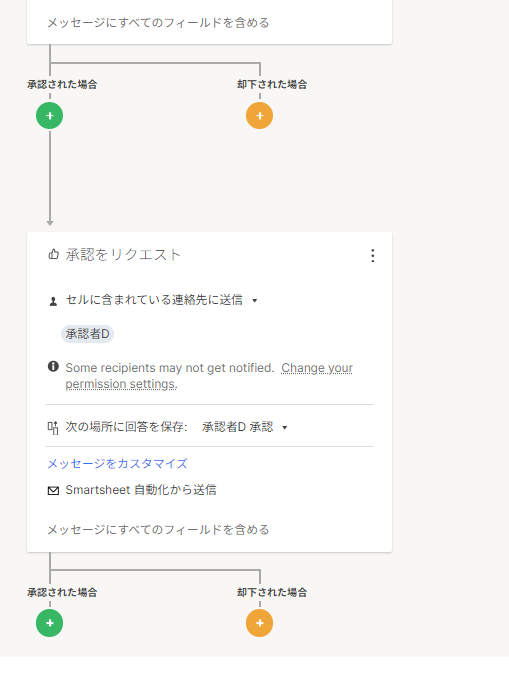Click the 承認をリクエスト block title
The width and height of the screenshot is (509, 680).
tap(123, 255)
